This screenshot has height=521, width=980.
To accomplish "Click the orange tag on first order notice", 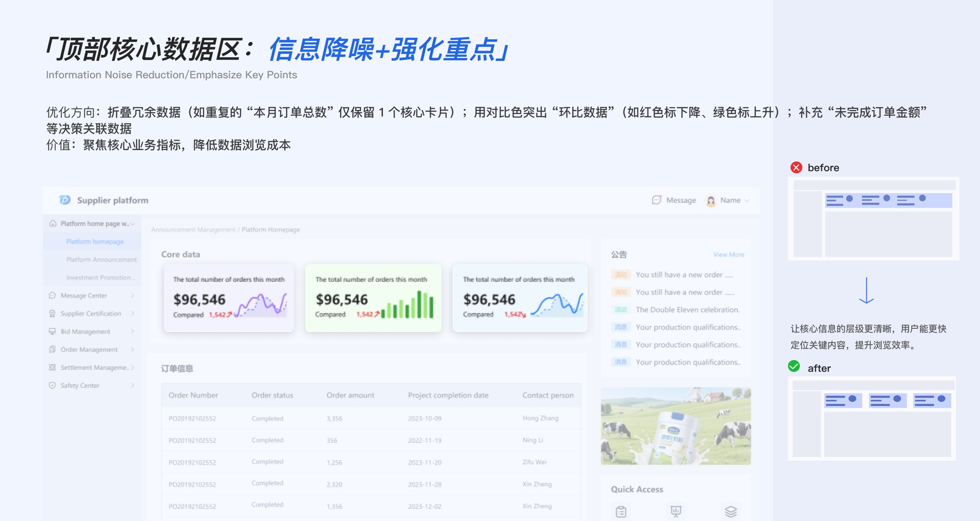I will 621,275.
